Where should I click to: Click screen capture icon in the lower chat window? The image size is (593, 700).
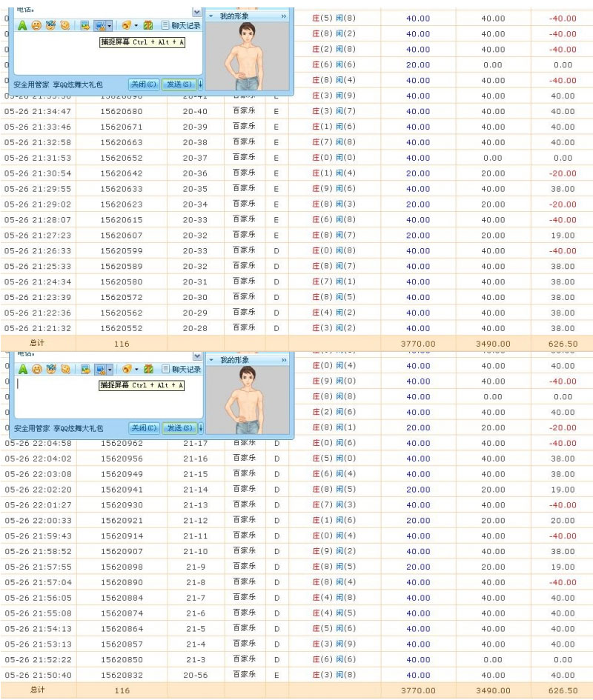100,369
